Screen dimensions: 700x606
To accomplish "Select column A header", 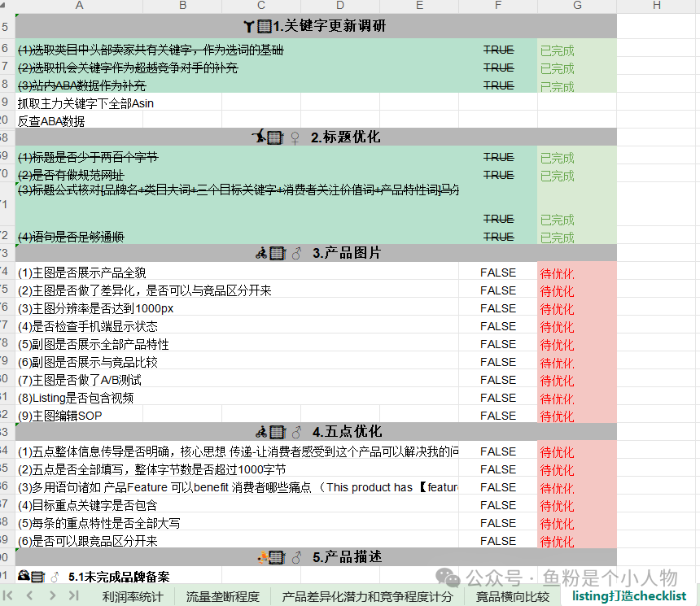I will click(x=80, y=6).
